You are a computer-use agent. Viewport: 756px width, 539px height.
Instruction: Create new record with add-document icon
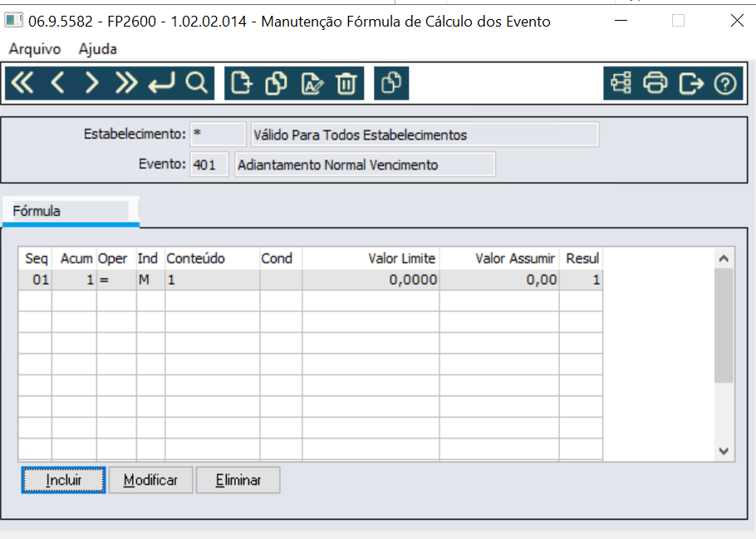point(242,83)
